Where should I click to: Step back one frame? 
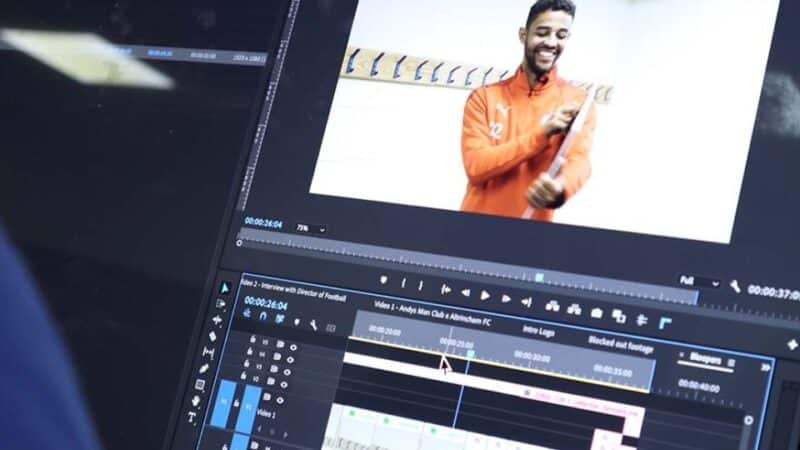[465, 292]
